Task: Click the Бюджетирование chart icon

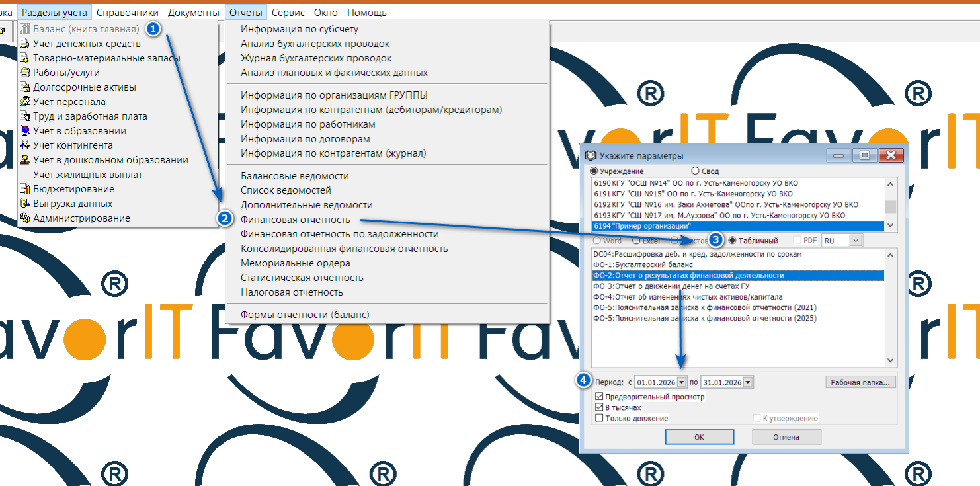Action: tap(25, 189)
